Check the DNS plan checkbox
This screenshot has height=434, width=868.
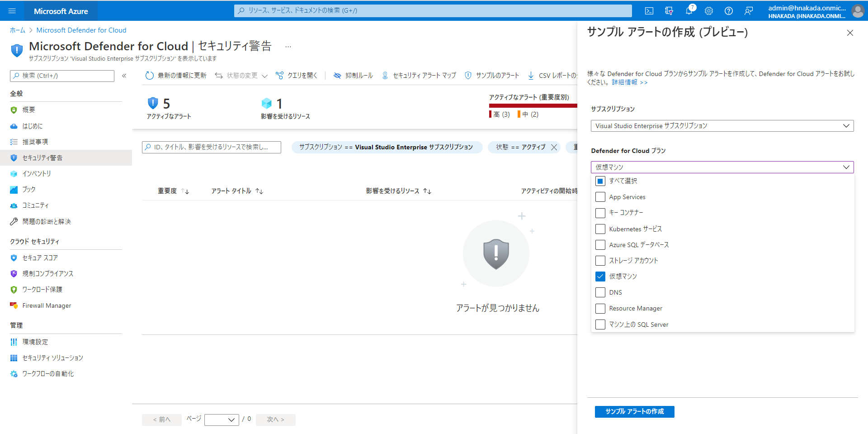(x=600, y=292)
